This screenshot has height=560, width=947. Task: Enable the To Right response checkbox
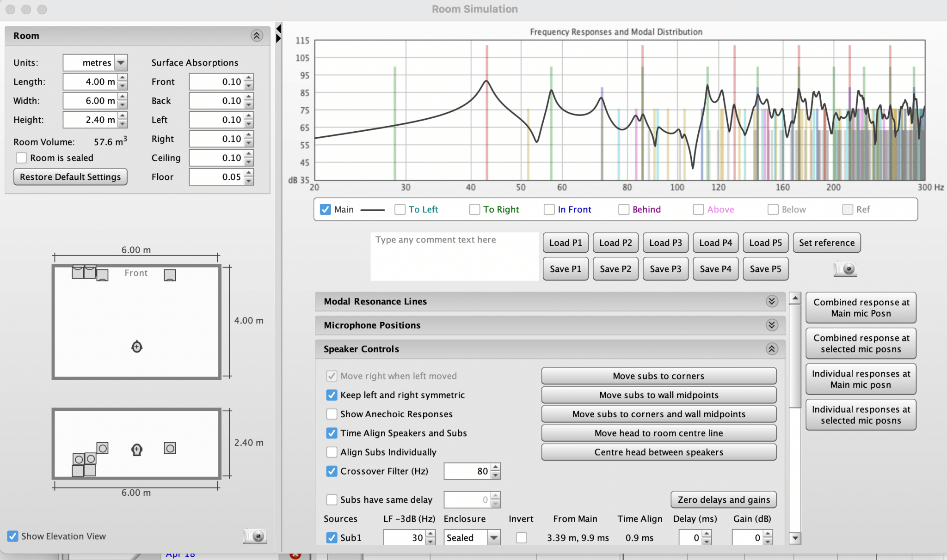pyautogui.click(x=474, y=209)
